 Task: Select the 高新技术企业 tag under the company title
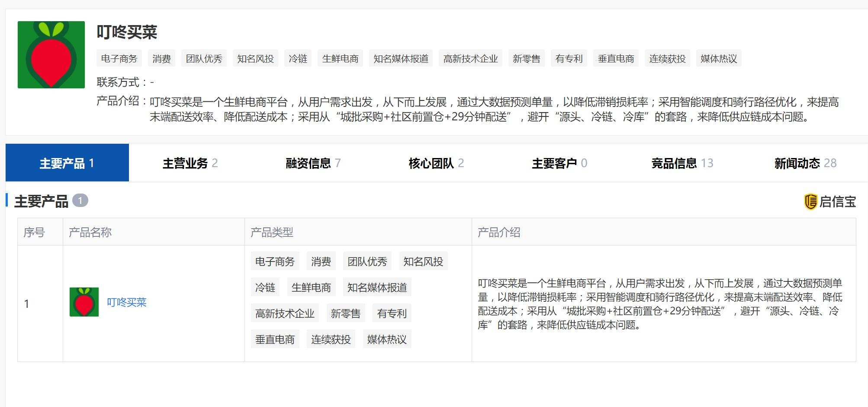[x=470, y=58]
